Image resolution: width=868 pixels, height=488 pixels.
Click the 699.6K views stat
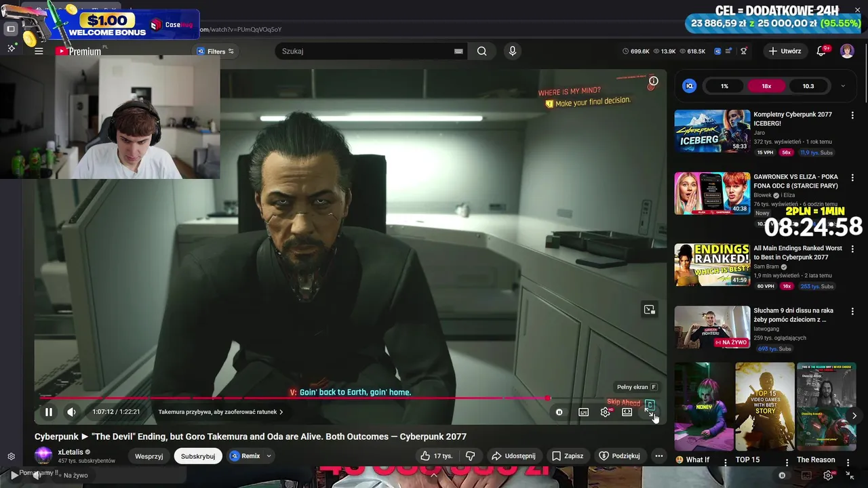click(x=635, y=52)
